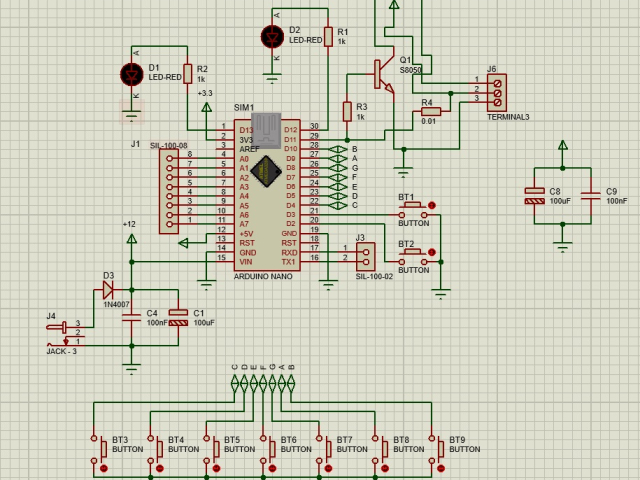The height and width of the screenshot is (480, 640).
Task: Click the J4 jack plug symbol
Action: tap(65, 336)
